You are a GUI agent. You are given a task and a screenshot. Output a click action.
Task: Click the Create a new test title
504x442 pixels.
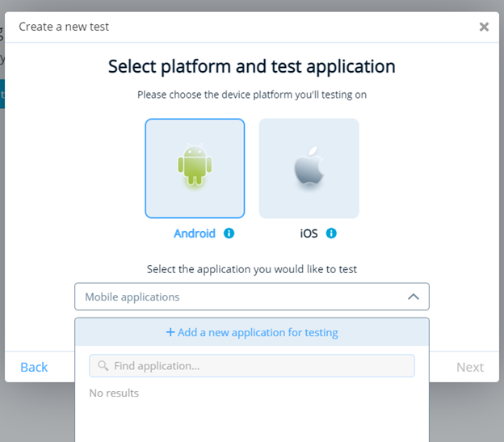[x=64, y=27]
